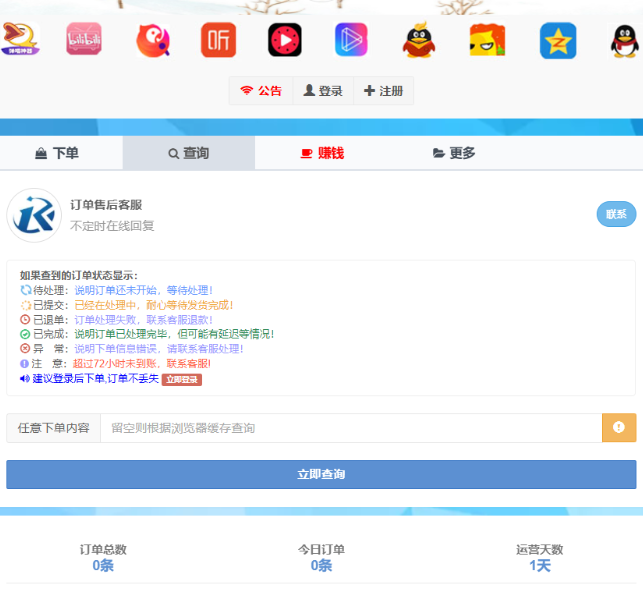Click 订单总数 0条 value

(x=103, y=565)
